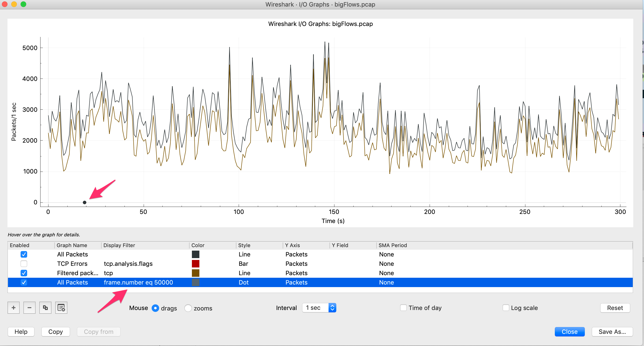Open the red TCP Errors color swatch
Image resolution: width=644 pixels, height=346 pixels.
(x=195, y=263)
